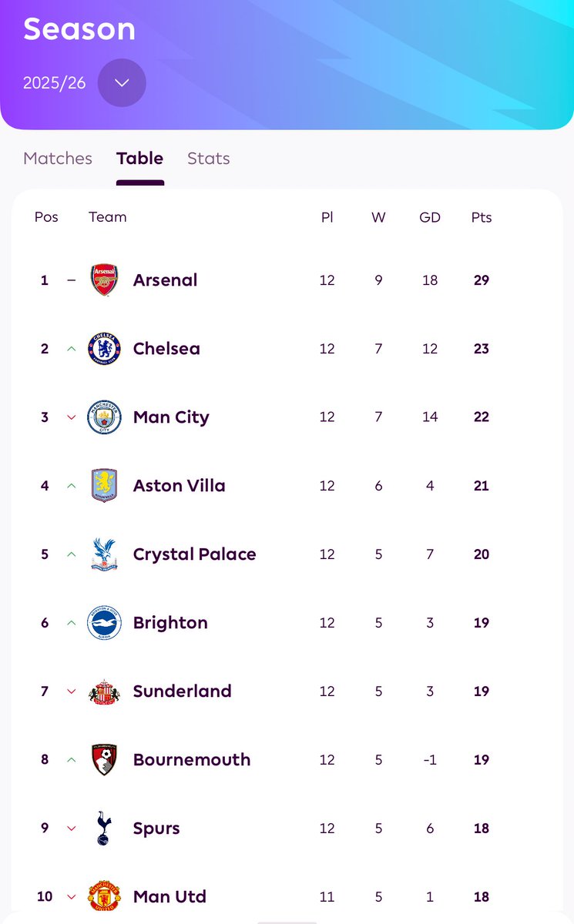Tap the Bournemouth club crest
Viewport: 574px width, 924px height.
104,760
